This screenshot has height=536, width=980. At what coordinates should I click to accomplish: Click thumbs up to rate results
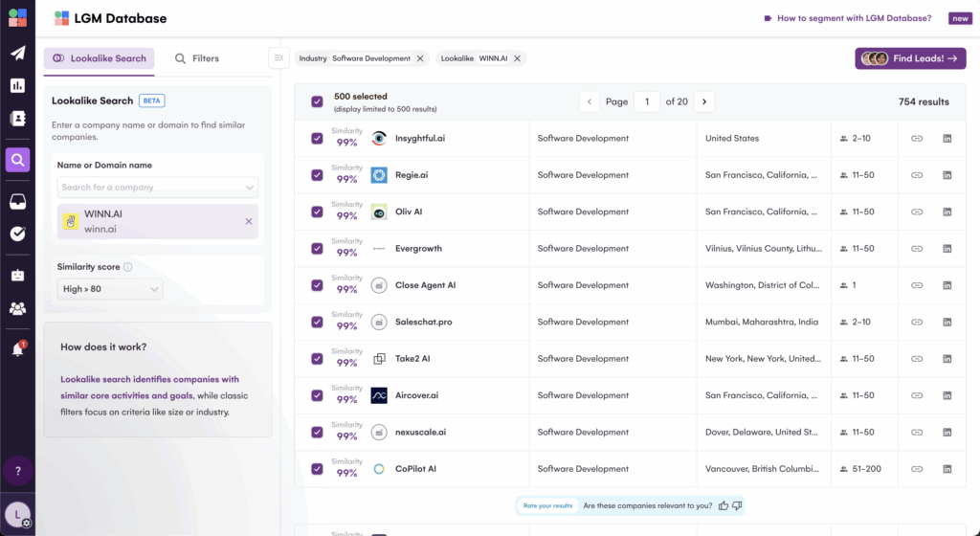724,505
